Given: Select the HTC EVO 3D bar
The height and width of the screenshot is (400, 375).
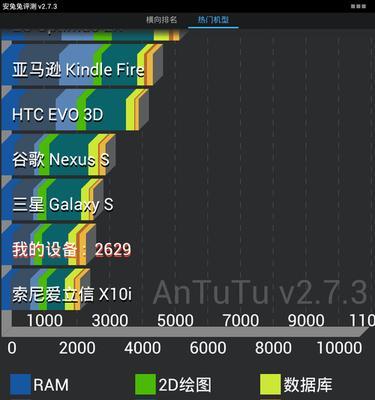Looking at the screenshot, I should tap(75, 110).
